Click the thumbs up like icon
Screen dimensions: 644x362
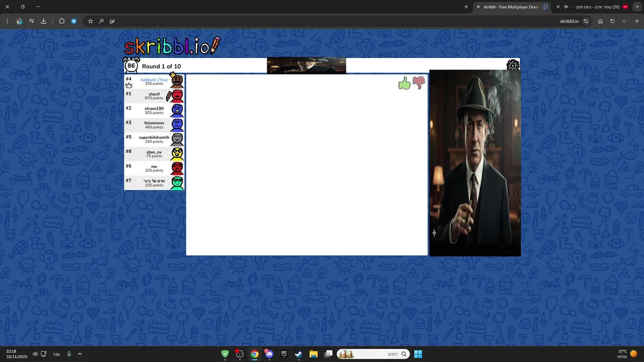[404, 83]
